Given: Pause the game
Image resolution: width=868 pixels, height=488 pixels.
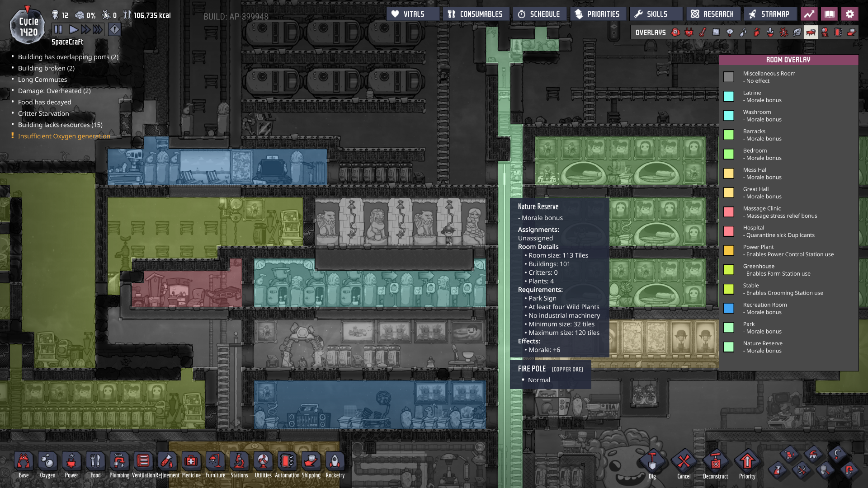Looking at the screenshot, I should coord(58,30).
